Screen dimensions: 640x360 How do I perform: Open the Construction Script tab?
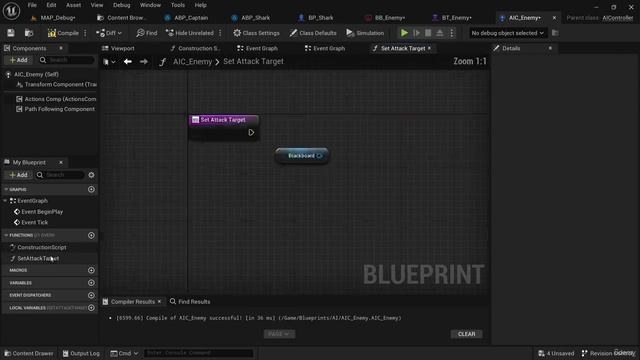coord(196,48)
